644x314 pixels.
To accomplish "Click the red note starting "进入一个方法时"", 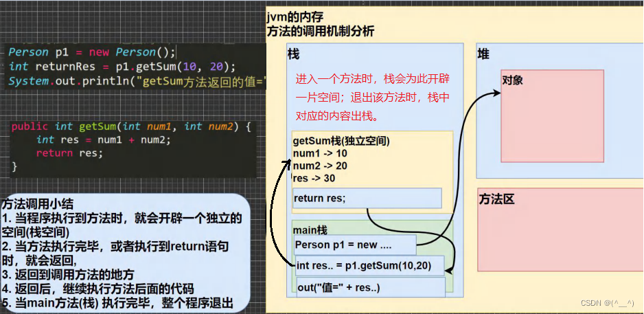I will pyautogui.click(x=373, y=98).
